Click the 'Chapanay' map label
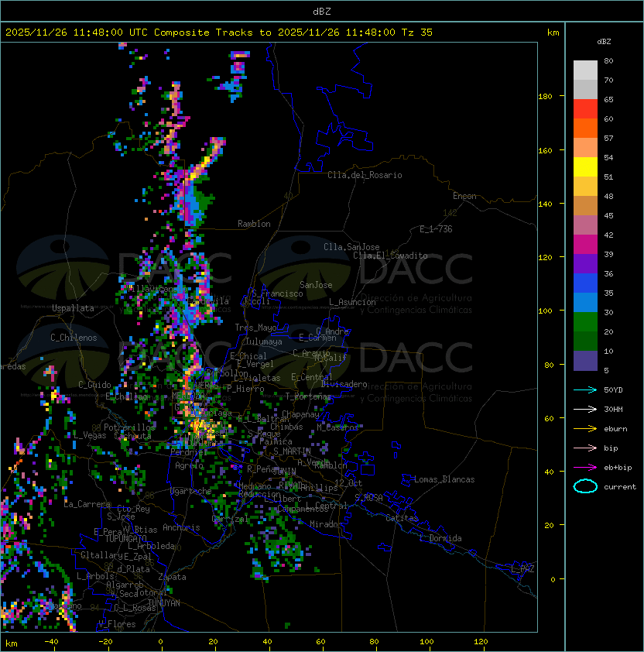Viewport: 644px width, 652px height. point(300,414)
